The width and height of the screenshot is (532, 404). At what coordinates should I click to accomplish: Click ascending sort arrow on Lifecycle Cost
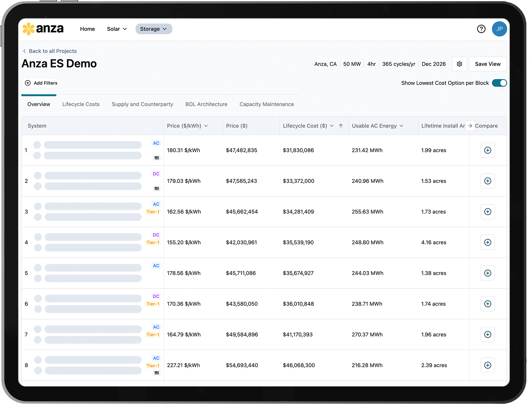pyautogui.click(x=341, y=126)
